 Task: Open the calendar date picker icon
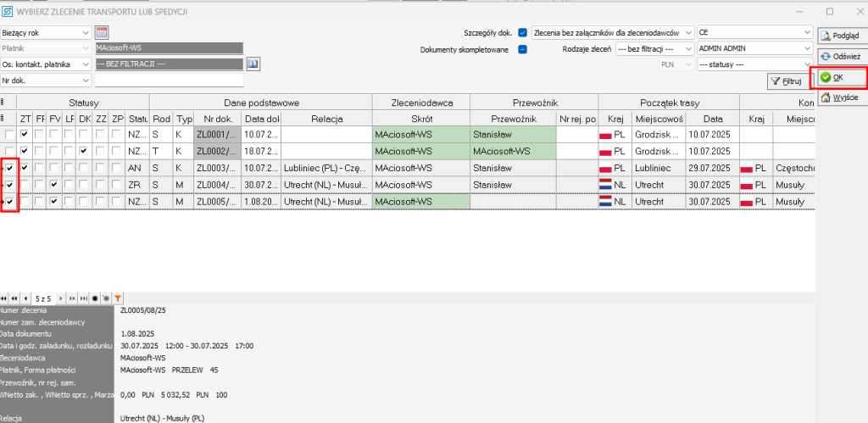coord(103,33)
